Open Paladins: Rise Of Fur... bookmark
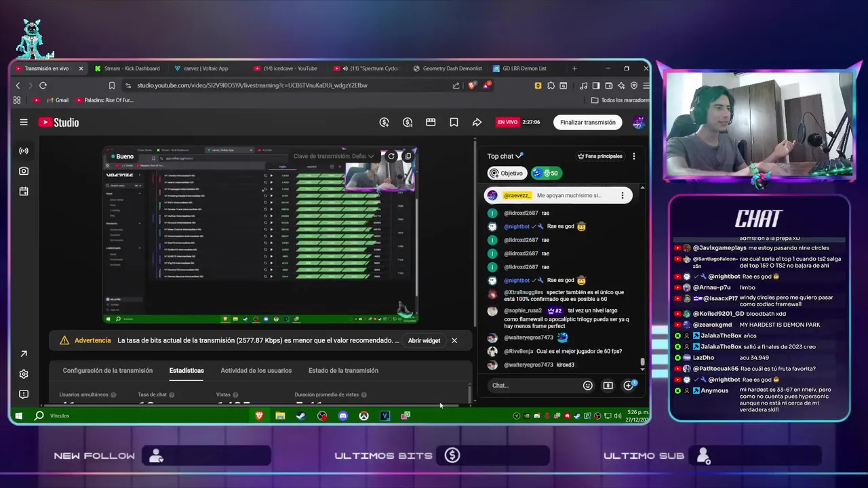The image size is (868, 488). pos(104,100)
